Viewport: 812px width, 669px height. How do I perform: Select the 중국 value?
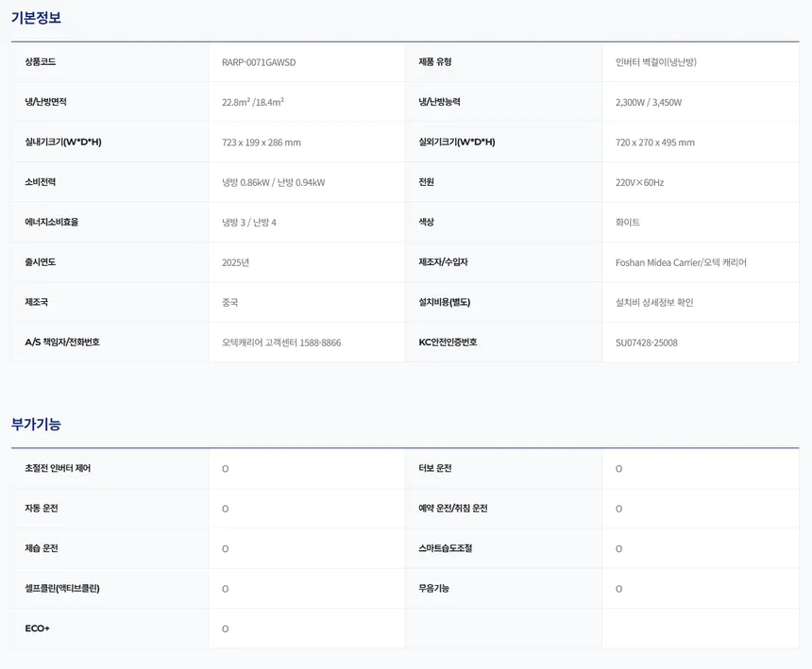[x=230, y=302]
